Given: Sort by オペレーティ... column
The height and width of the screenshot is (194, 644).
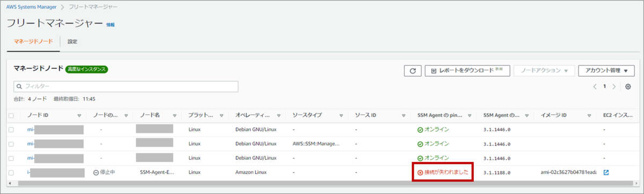Looking at the screenshot, I should (x=279, y=115).
